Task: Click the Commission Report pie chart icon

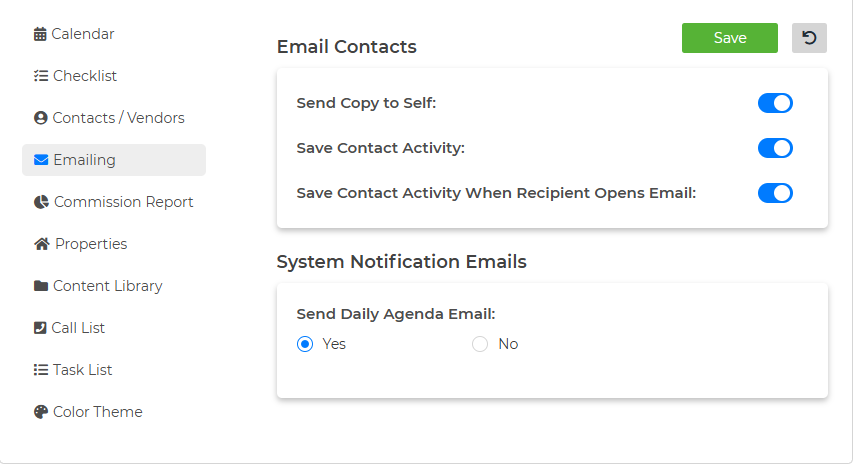Action: pyautogui.click(x=41, y=202)
